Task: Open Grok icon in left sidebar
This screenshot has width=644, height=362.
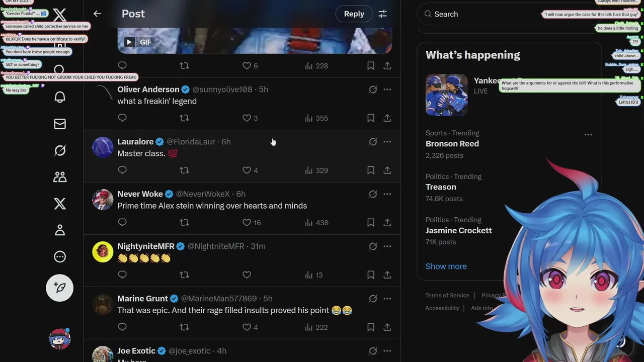Action: (x=60, y=150)
